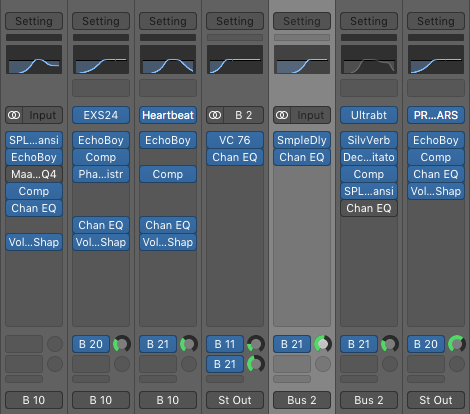The image size is (470, 414).
Task: Adjust B 21 send knob on Ultrabt strip
Action: tap(390, 344)
